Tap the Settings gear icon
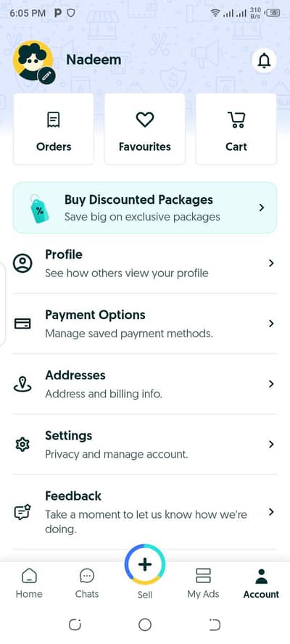This screenshot has height=644, width=290. [22, 445]
